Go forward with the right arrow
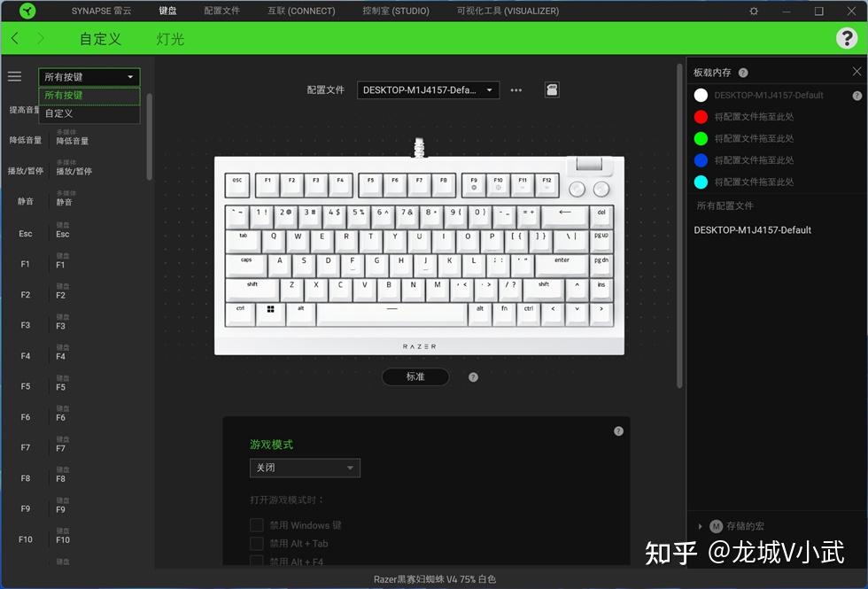Image resolution: width=868 pixels, height=589 pixels. pos(41,38)
